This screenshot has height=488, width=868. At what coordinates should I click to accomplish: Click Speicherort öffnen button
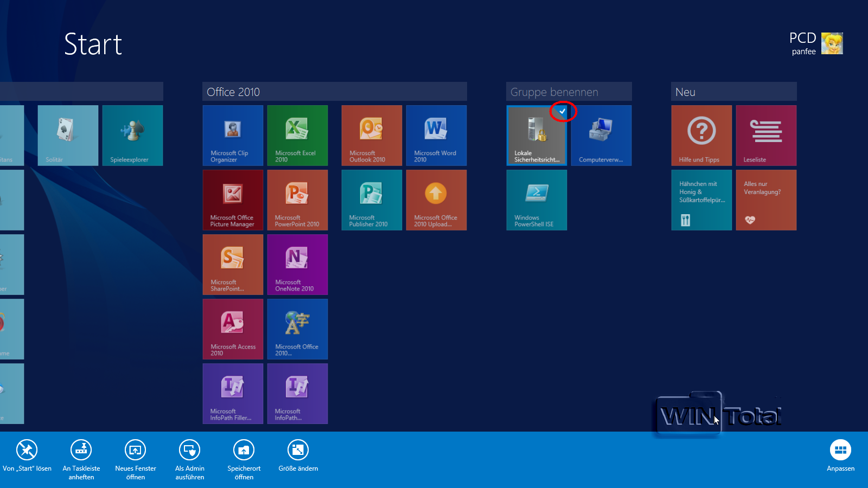[x=244, y=460]
